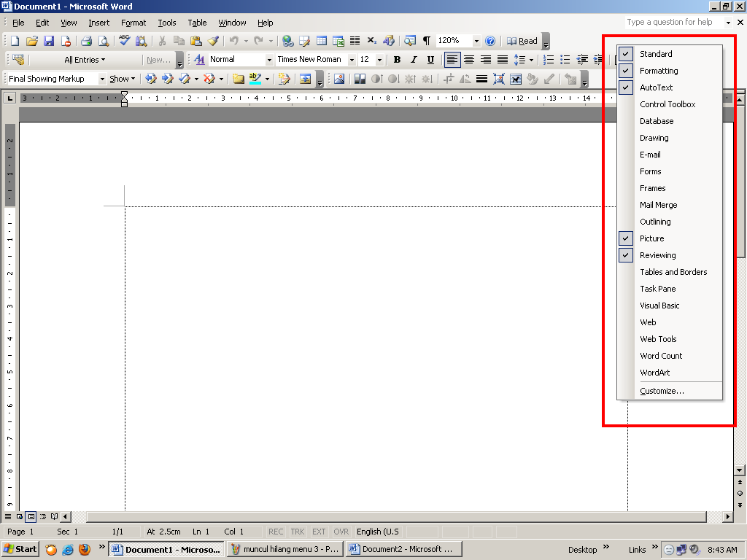Click the Insert Table icon
The height and width of the screenshot is (560, 747).
click(x=322, y=41)
